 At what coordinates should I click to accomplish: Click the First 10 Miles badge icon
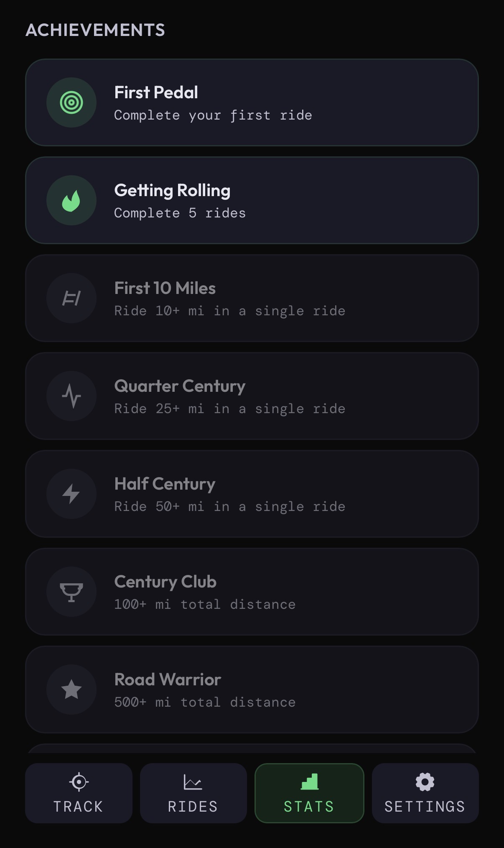point(71,298)
